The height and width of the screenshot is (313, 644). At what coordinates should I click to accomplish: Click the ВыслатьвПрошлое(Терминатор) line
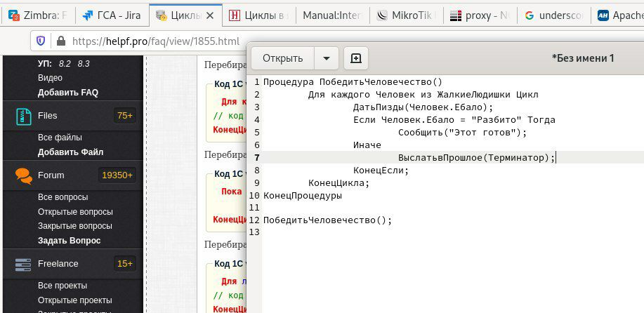coord(476,158)
